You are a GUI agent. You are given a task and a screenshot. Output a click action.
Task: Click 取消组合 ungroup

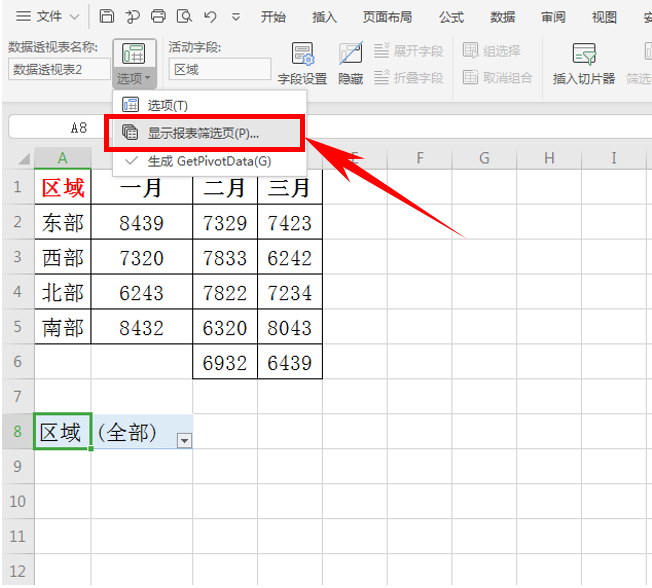[x=497, y=77]
